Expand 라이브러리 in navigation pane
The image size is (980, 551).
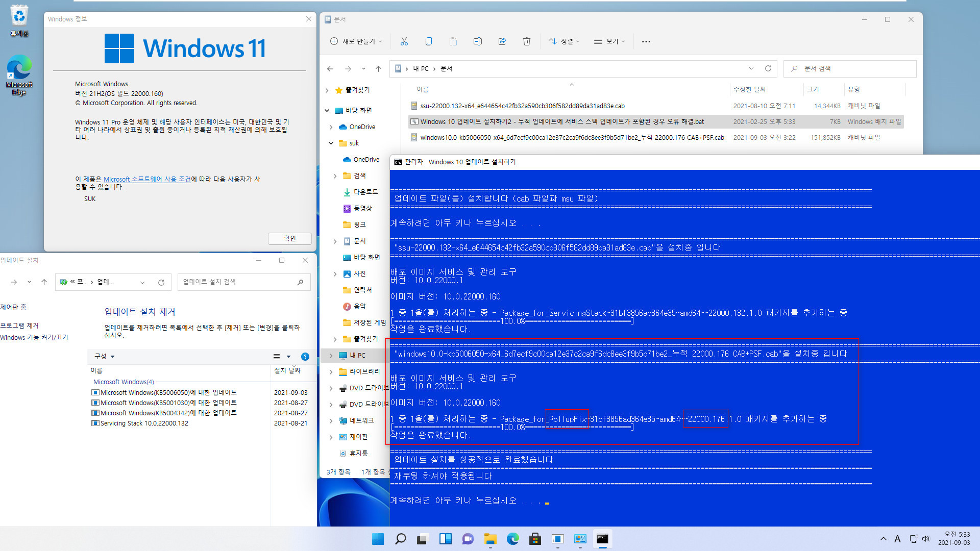coord(331,372)
